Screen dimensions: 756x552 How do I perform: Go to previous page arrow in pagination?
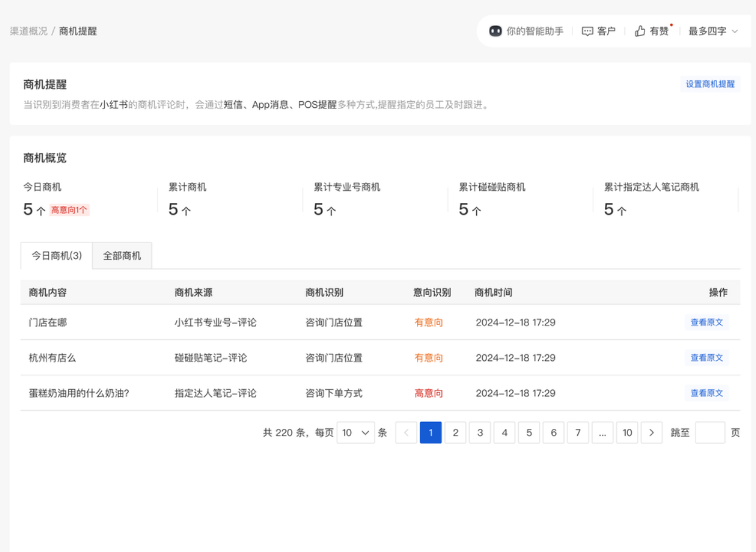(x=406, y=433)
